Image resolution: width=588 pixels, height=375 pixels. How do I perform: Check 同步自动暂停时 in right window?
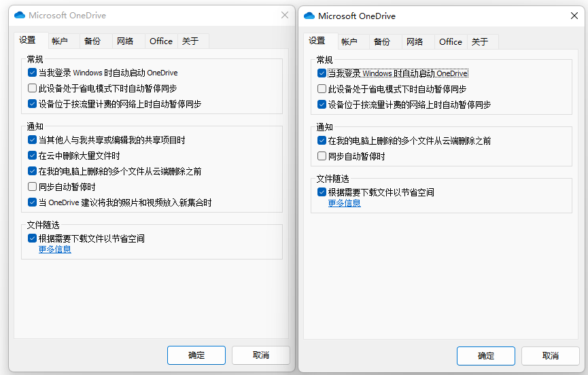point(322,156)
